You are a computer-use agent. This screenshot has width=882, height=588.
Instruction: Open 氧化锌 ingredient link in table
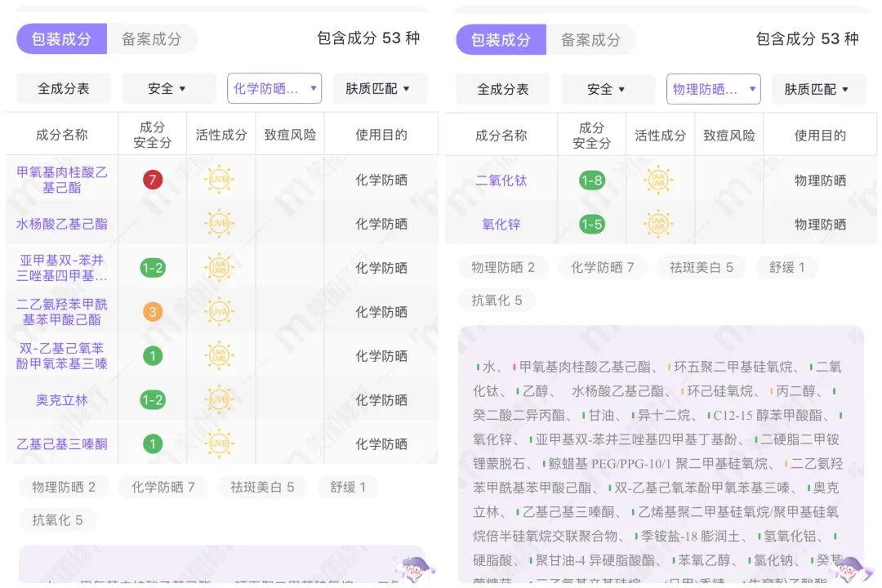(501, 225)
